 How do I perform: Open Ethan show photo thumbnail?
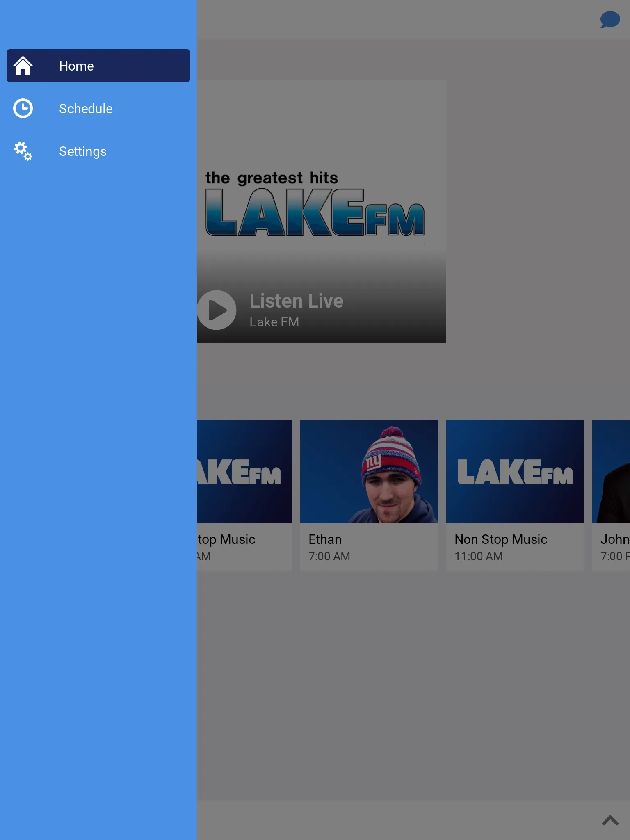click(369, 472)
